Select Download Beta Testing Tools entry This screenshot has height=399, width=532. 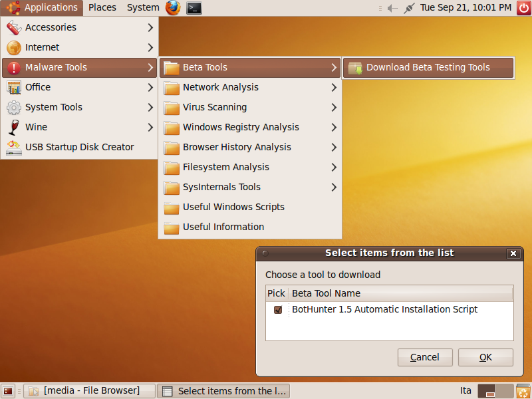click(428, 68)
